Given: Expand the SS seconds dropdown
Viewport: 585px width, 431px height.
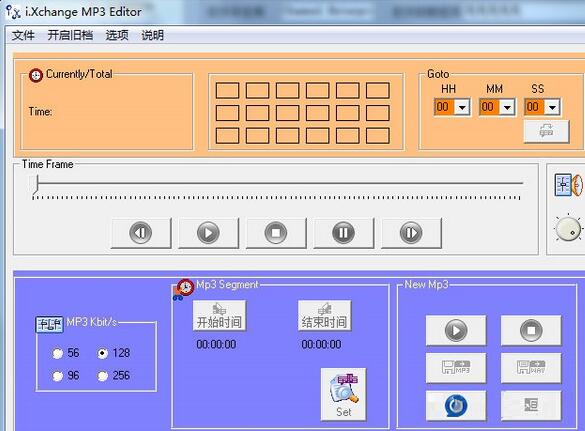Looking at the screenshot, I should (553, 107).
